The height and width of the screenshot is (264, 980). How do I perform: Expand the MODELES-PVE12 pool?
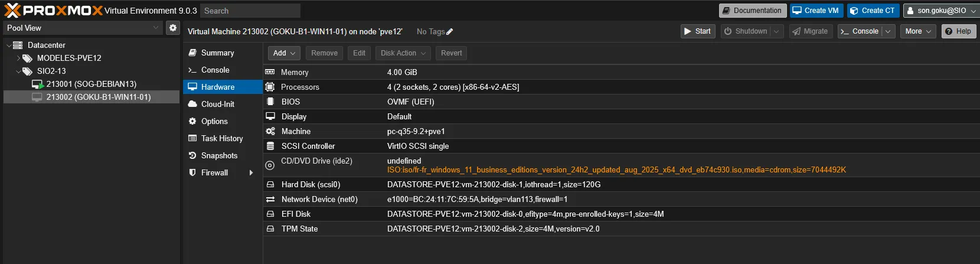18,58
